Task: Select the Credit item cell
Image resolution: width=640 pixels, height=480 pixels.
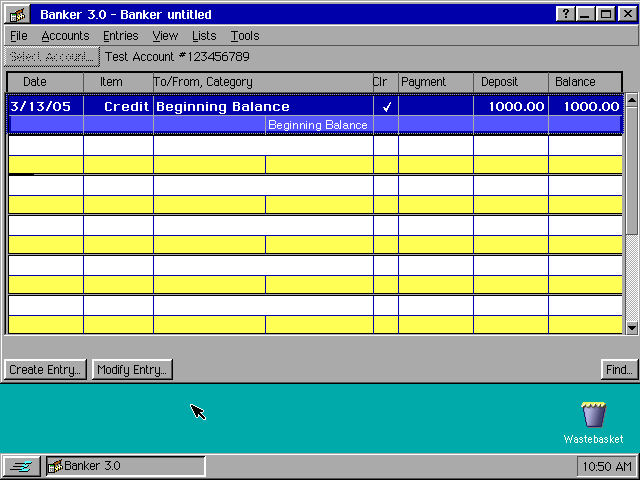Action: (x=118, y=107)
